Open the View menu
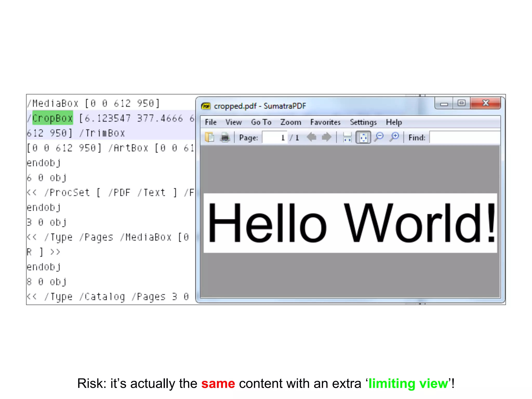The width and height of the screenshot is (532, 399). tap(234, 122)
